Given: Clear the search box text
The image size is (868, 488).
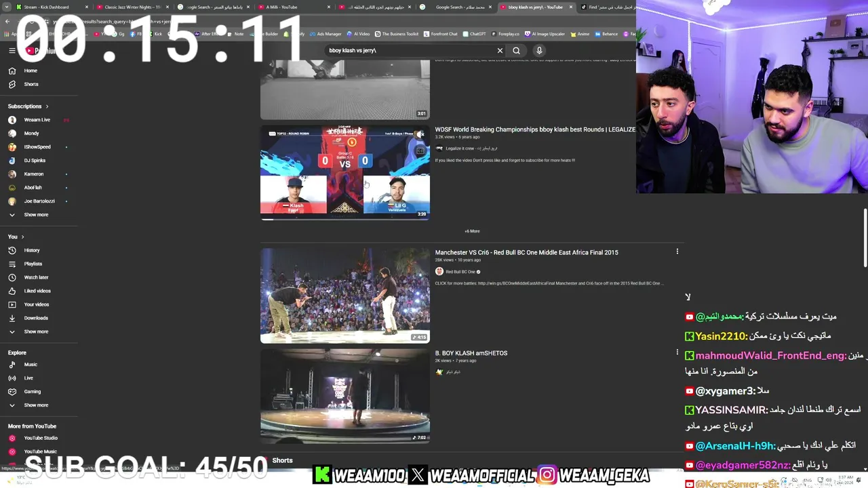Looking at the screenshot, I should pyautogui.click(x=500, y=50).
